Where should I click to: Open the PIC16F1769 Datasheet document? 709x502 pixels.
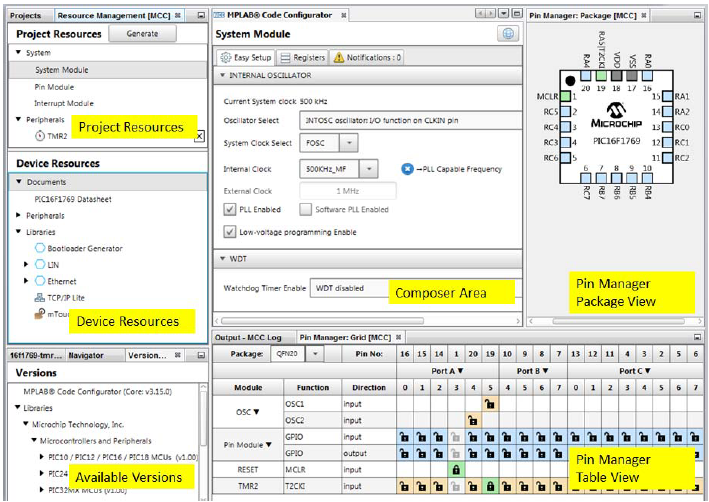pos(73,199)
